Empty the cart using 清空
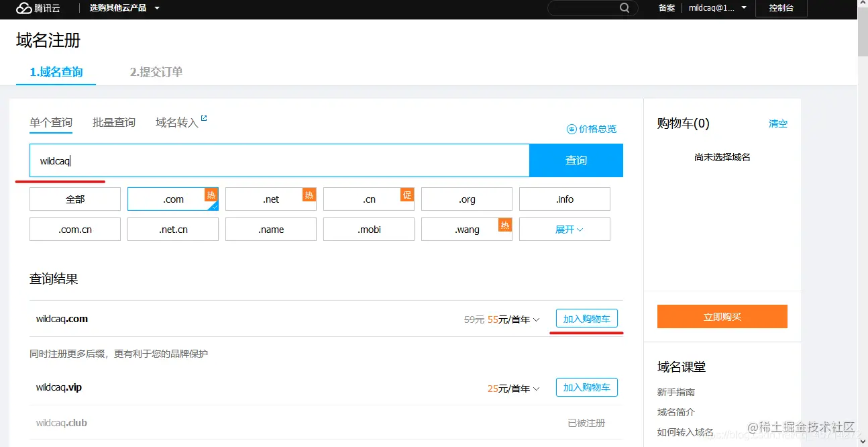Image resolution: width=868 pixels, height=447 pixels. tap(777, 123)
